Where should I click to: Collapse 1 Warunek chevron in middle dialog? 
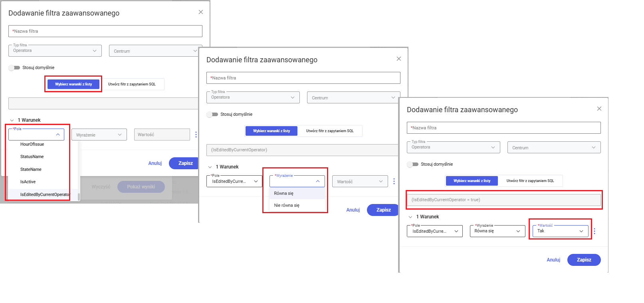click(210, 167)
